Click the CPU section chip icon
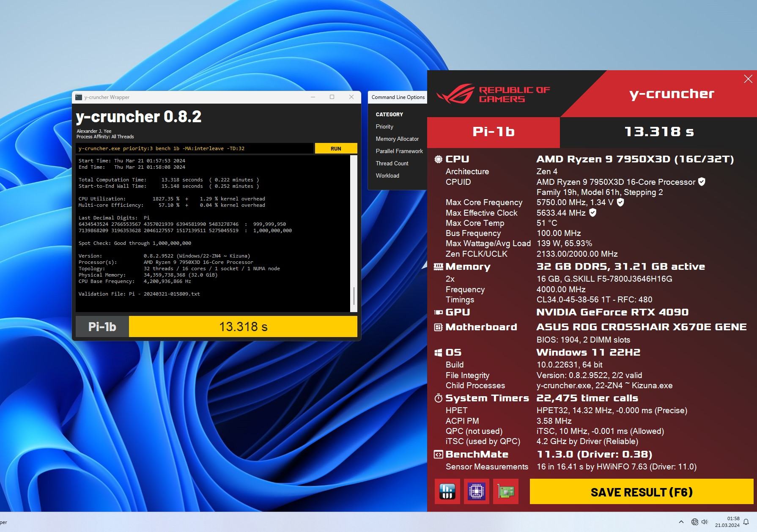Viewport: 757px width, 532px height. [439, 159]
